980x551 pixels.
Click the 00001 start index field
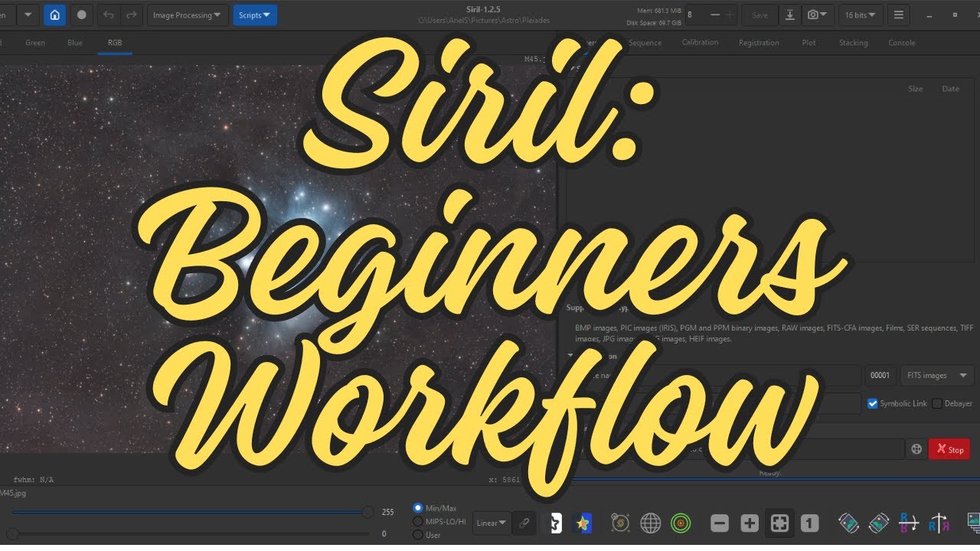click(880, 376)
